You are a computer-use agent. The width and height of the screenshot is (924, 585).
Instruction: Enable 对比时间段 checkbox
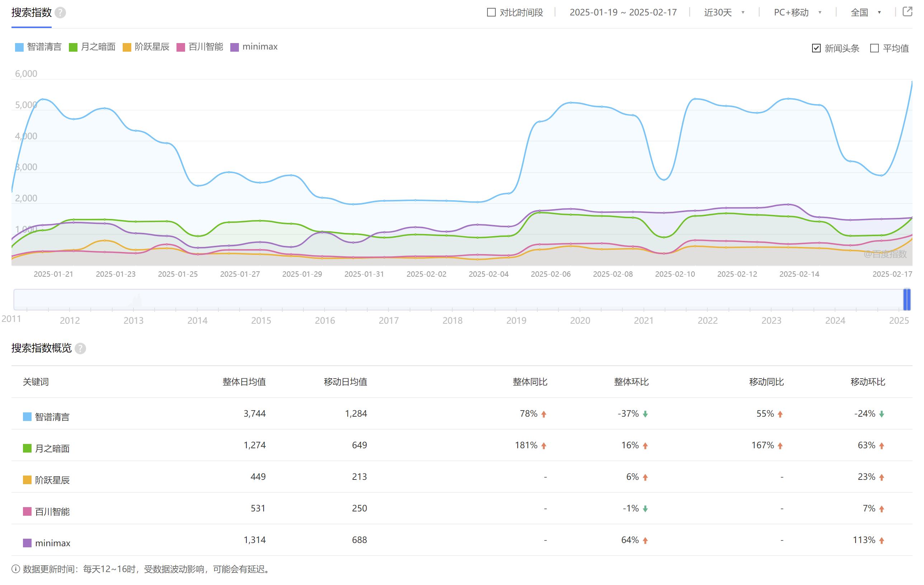[x=491, y=12]
